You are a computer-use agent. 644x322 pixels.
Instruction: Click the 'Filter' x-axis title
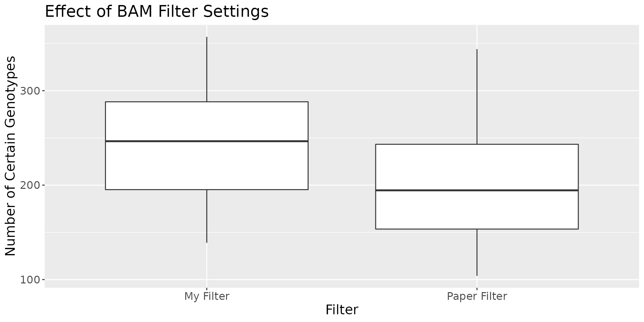(x=341, y=310)
